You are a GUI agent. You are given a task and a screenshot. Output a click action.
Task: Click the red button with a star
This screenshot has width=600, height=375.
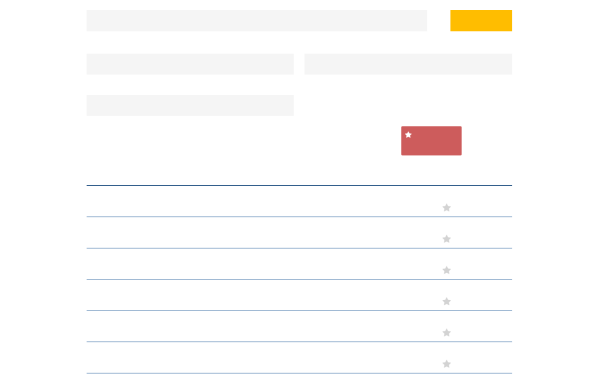[431, 141]
